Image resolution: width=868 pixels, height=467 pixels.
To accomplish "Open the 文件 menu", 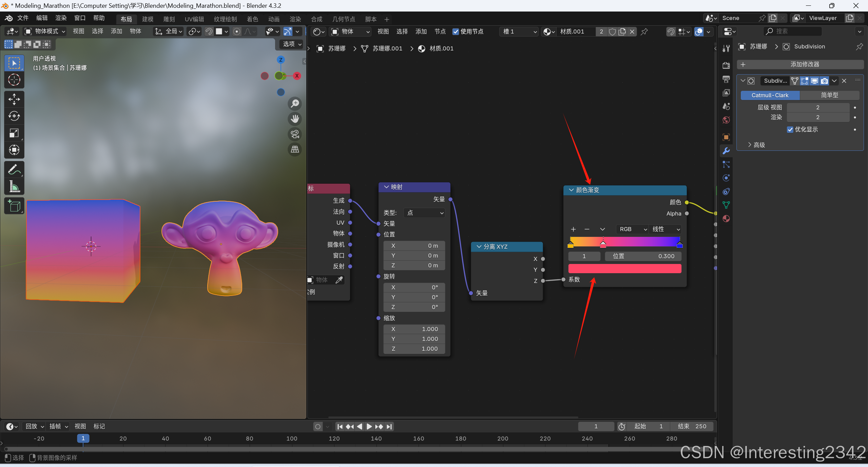I will tap(23, 18).
